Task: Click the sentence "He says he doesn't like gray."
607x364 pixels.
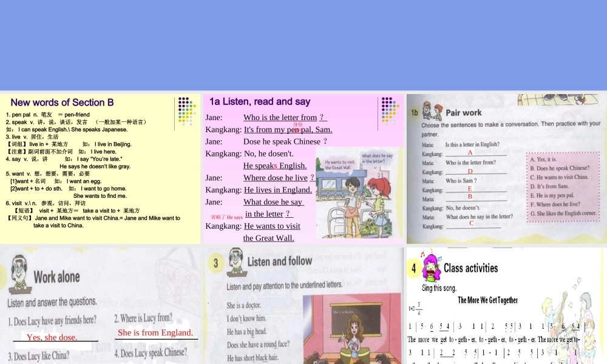Action: coord(95,166)
